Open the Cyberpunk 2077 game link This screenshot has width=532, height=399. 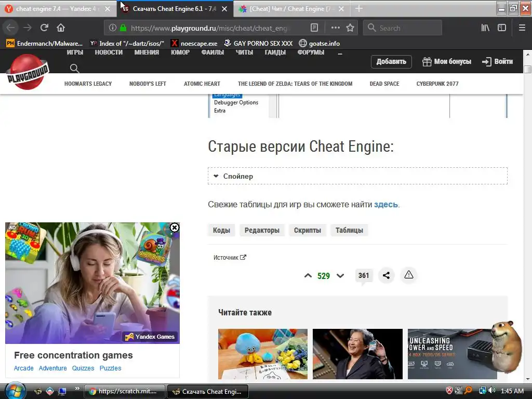click(x=437, y=84)
